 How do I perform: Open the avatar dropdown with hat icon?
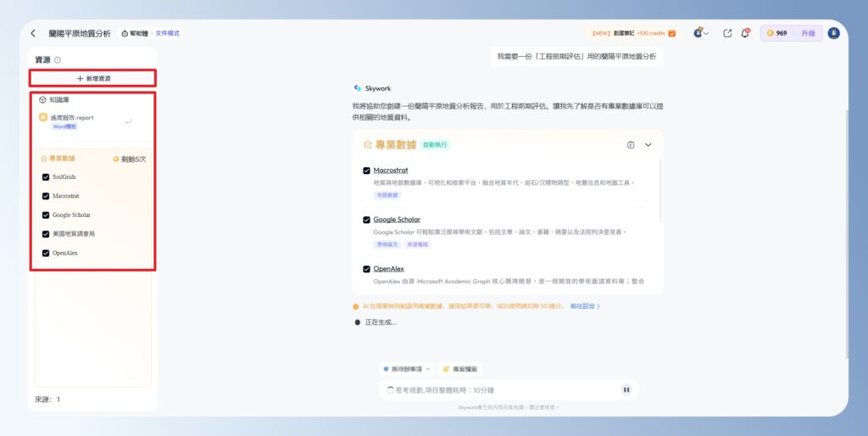tap(701, 33)
